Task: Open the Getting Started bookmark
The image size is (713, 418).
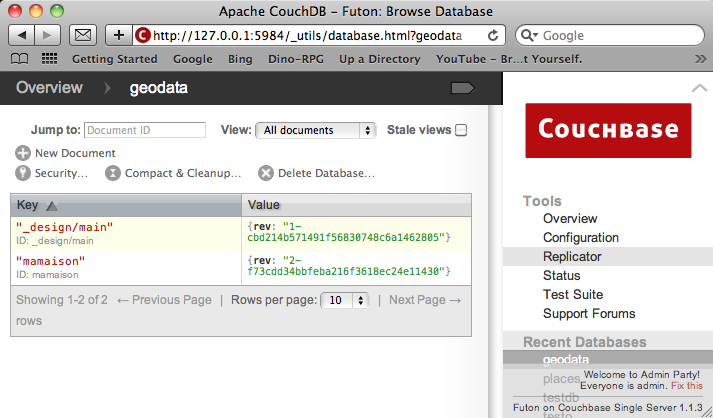Action: coord(114,59)
